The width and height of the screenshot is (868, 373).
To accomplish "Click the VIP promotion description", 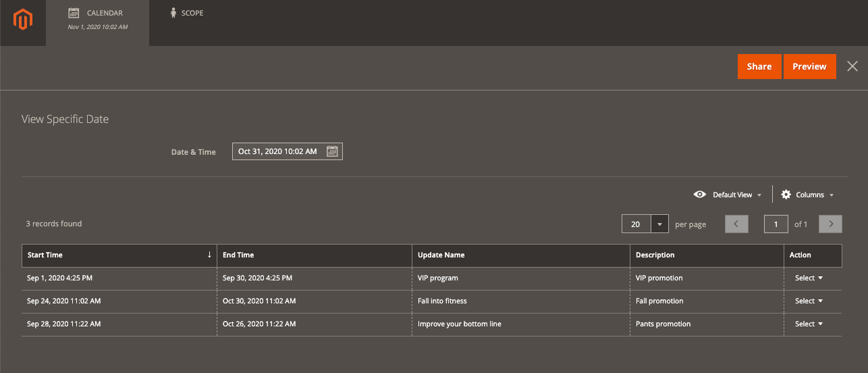I will coord(659,278).
